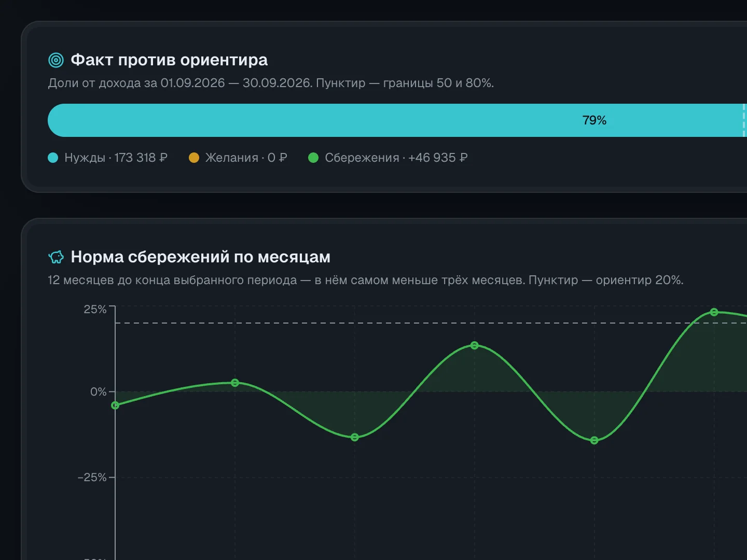Click the heading Норма сбережений по месяцам

(201, 257)
